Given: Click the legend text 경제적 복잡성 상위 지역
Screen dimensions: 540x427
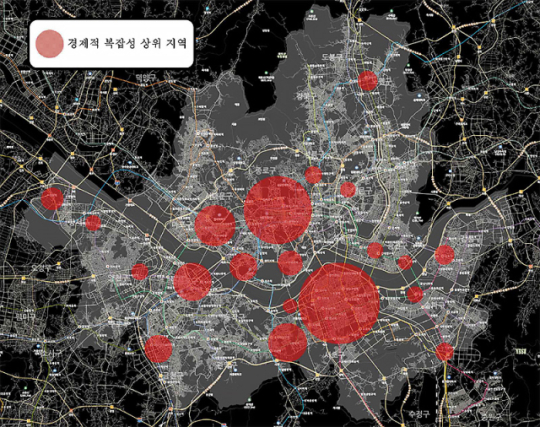Looking at the screenshot, I should 127,44.
